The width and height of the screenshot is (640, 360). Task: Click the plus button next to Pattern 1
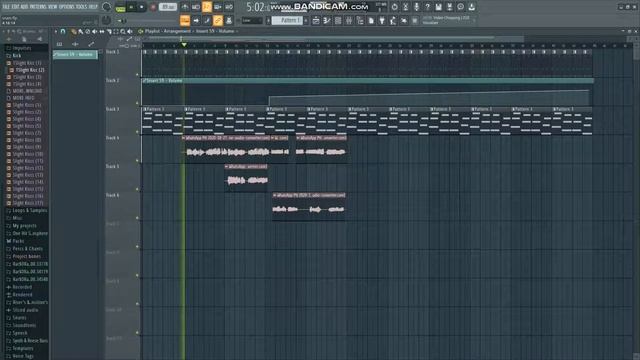pyautogui.click(x=306, y=20)
